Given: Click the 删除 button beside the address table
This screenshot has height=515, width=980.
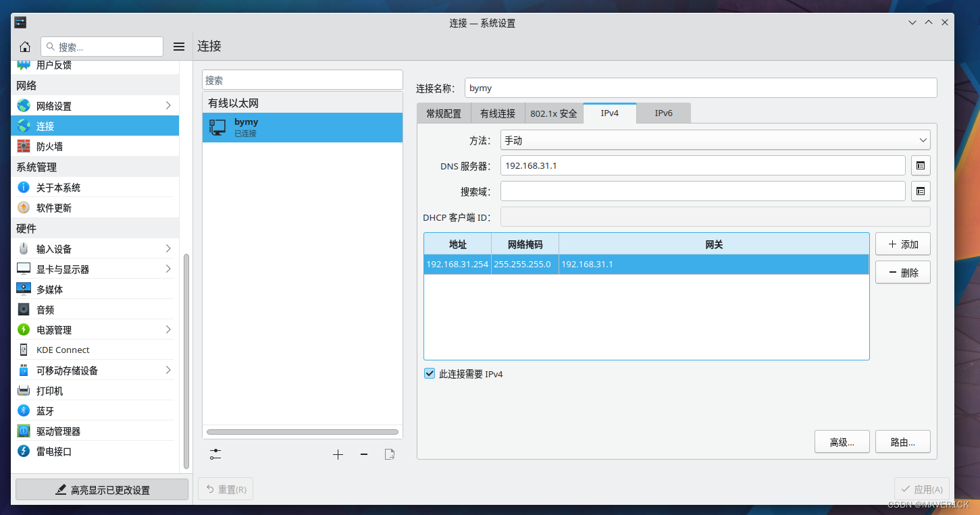Looking at the screenshot, I should coord(903,273).
